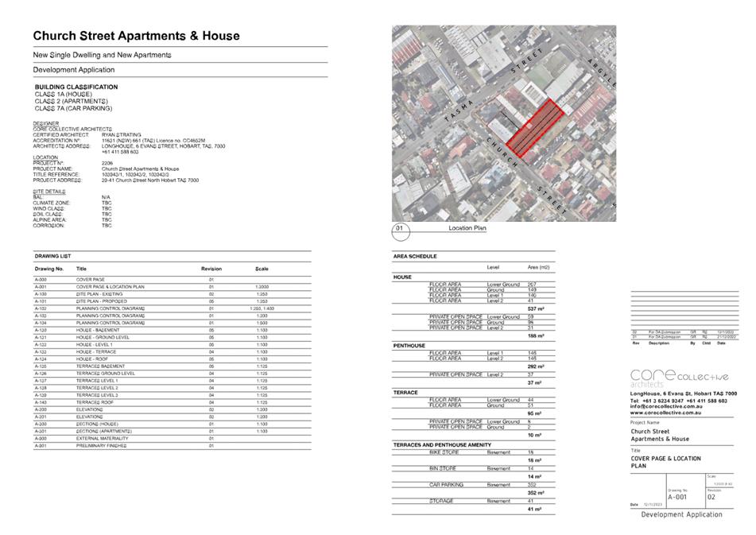This screenshot has width=756, height=535.
Task: Select the 'SECTIONS (HOUSE)' drawing title
Action: [x=97, y=425]
